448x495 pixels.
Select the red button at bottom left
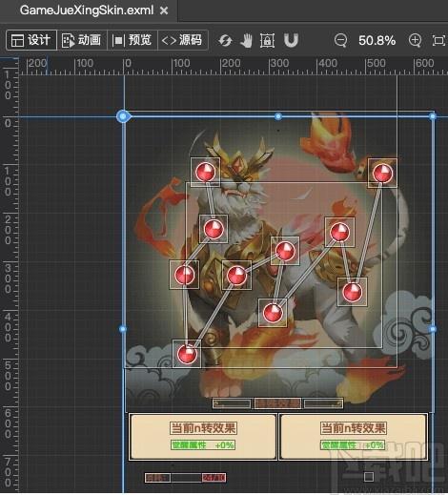click(x=214, y=478)
